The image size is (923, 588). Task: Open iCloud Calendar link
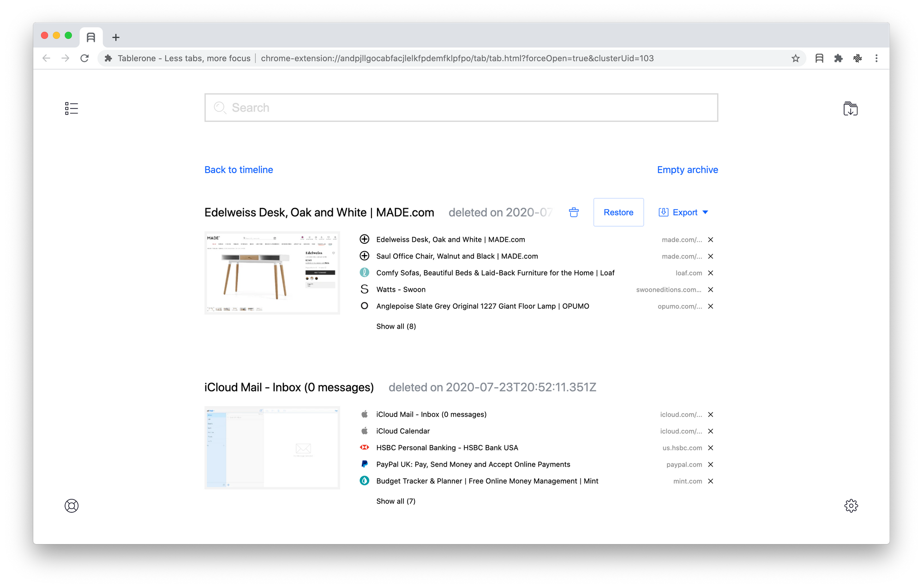click(403, 431)
